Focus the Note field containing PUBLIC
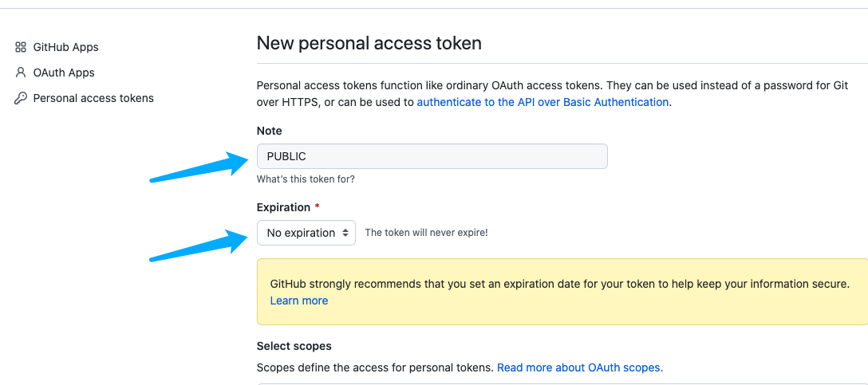The height and width of the screenshot is (385, 868). coord(432,156)
